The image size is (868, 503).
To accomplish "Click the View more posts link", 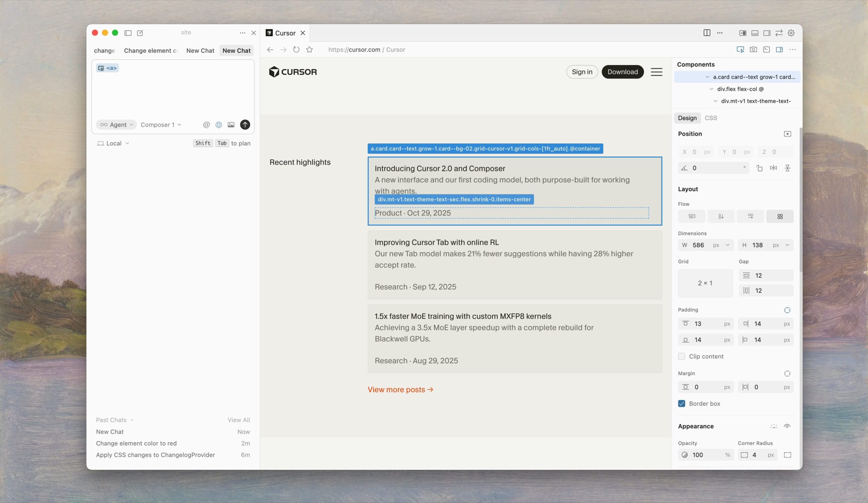I will click(x=400, y=390).
